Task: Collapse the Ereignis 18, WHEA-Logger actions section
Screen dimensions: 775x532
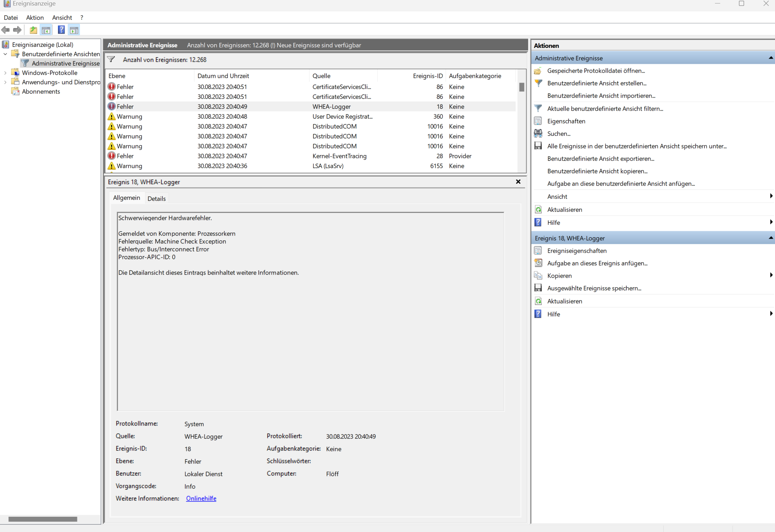Action: (770, 238)
